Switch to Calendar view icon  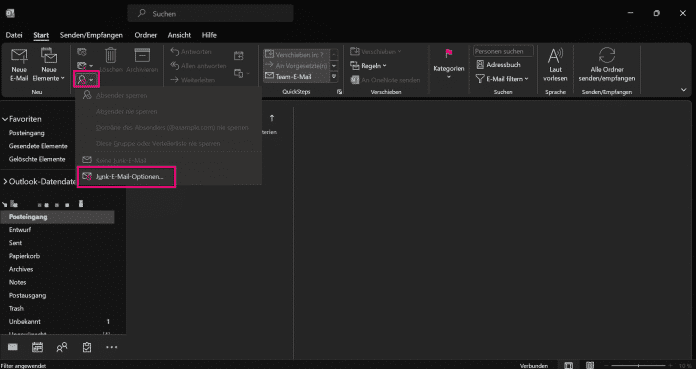click(37, 347)
